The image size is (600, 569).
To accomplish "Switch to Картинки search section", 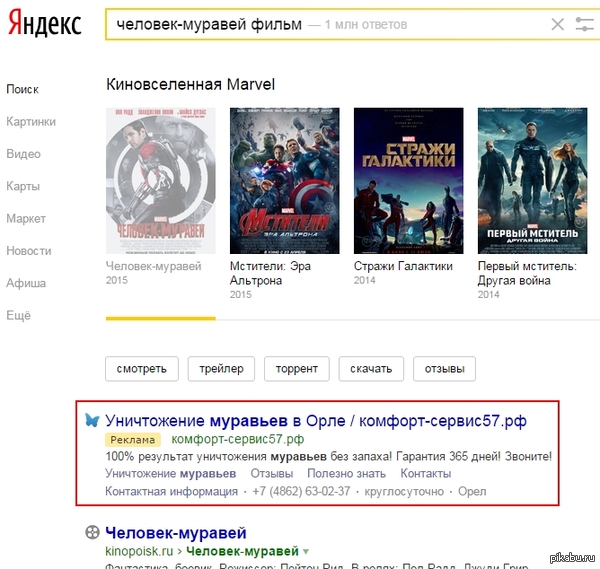I will pos(31,122).
